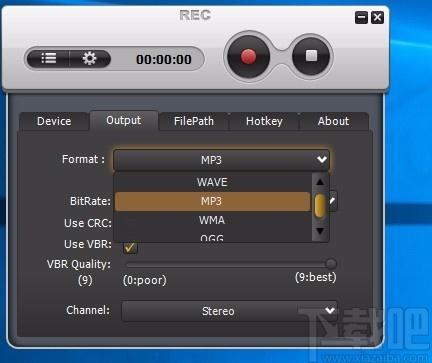Screen dimensions: 432x363
Task: Click the format list scrollbar thumb
Action: [x=320, y=206]
